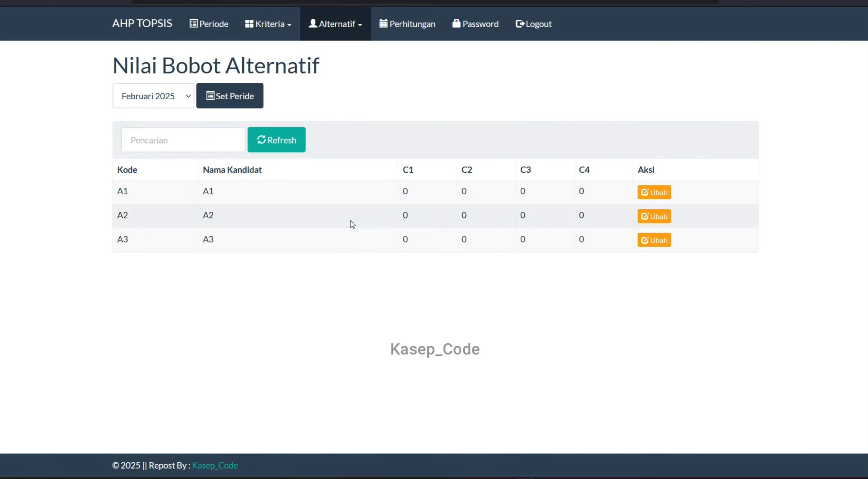The image size is (868, 479).
Task: Click the Kriteria grid icon
Action: [x=249, y=24]
